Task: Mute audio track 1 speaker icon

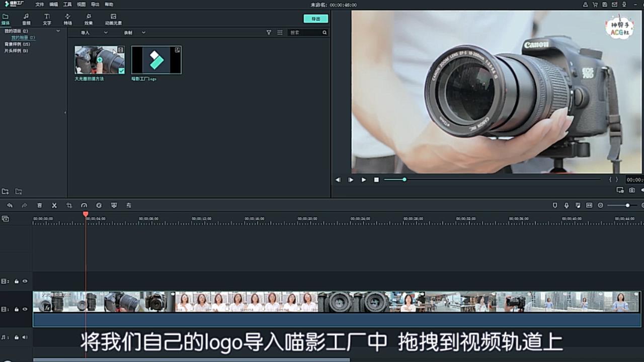Action: (25, 337)
